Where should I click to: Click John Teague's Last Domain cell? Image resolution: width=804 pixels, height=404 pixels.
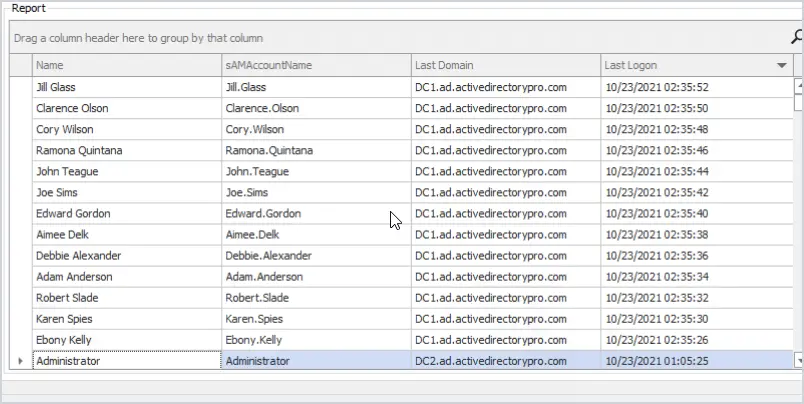pos(506,171)
